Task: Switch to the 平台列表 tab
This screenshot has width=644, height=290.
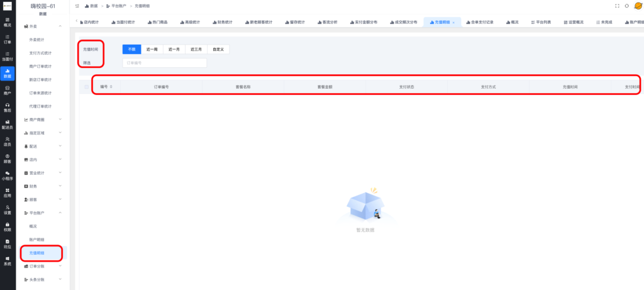Action: point(540,22)
